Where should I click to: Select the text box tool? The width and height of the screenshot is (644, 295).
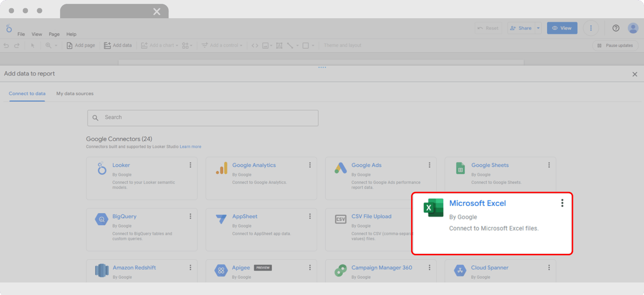(x=279, y=45)
